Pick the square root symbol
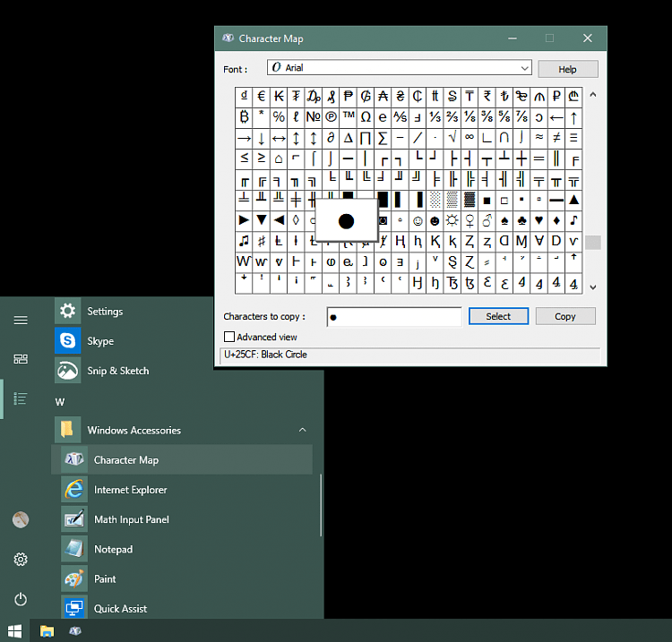Viewport: 672px width, 642px height. (452, 138)
